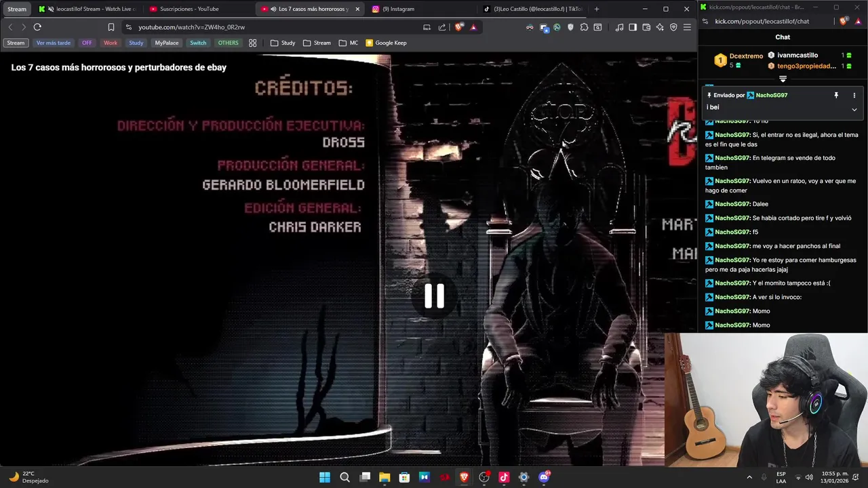Expand the pinned message chevron
868x488 pixels.
854,109
